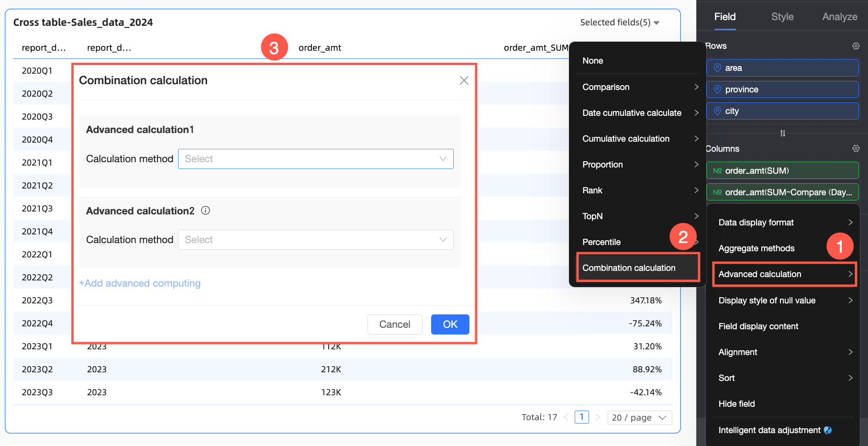Open Date cumulative calculate submenu
This screenshot has width=868, height=446.
click(638, 113)
